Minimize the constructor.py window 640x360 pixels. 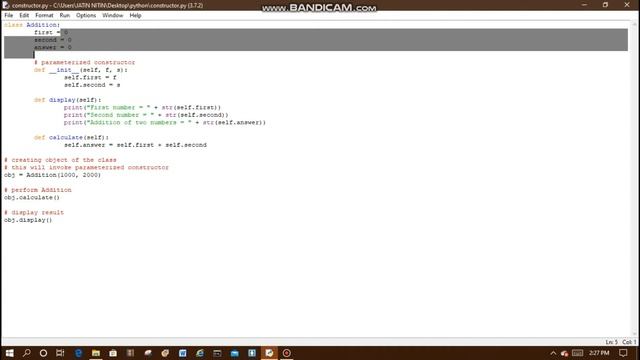pyautogui.click(x=584, y=5)
